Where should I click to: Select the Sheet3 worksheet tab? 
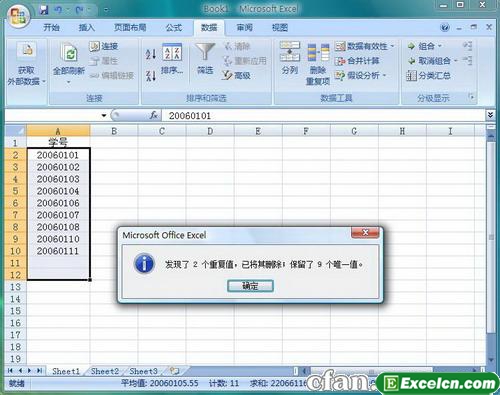click(x=143, y=371)
